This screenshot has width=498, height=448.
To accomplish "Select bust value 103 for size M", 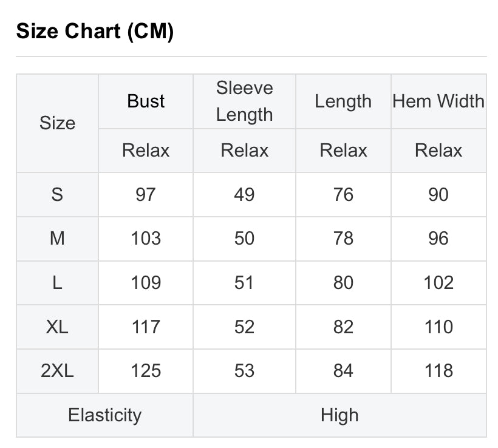I will click(146, 238).
